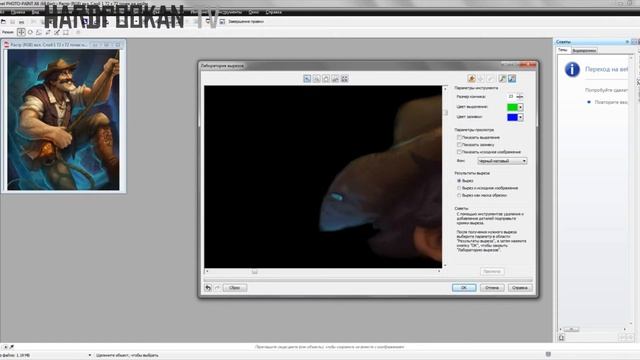Open the fill color dropdown arrow
640x360 pixels.
click(520, 118)
